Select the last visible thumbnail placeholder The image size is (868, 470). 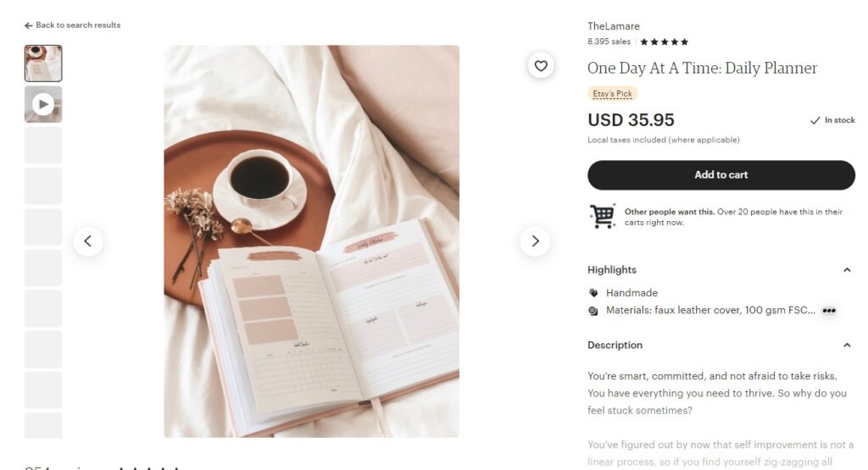pos(43,425)
